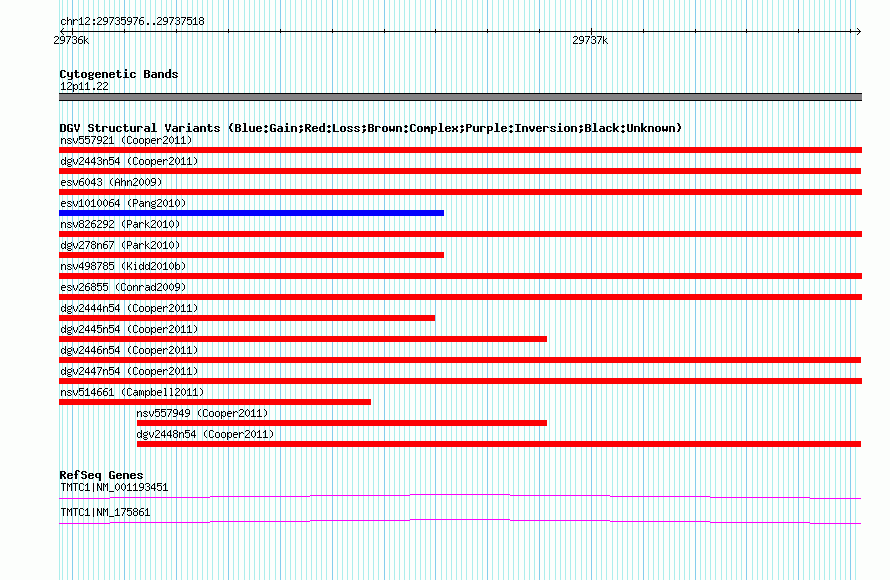890x580 pixels.
Task: Select the red bar under esv26855
Action: pyautogui.click(x=460, y=297)
